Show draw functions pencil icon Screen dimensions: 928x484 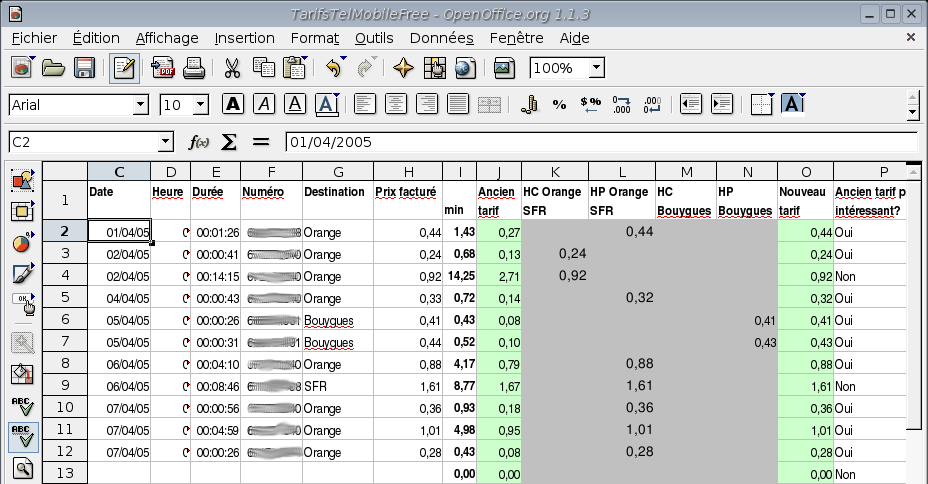[x=22, y=274]
